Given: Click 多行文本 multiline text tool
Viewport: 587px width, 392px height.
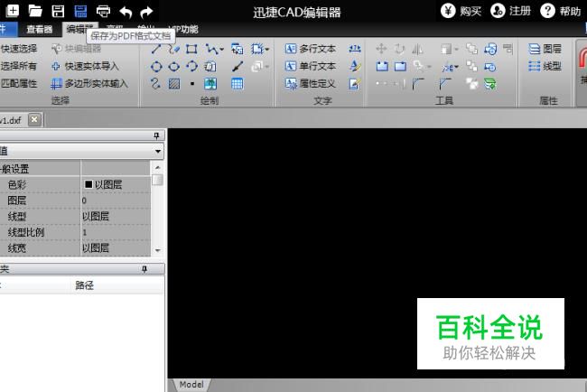Looking at the screenshot, I should 311,49.
